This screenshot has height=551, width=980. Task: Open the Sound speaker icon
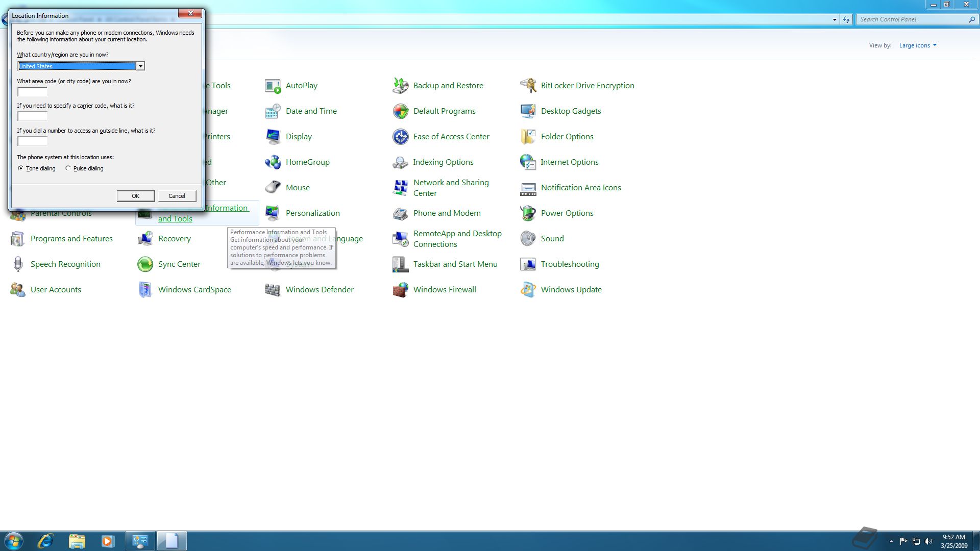click(528, 239)
